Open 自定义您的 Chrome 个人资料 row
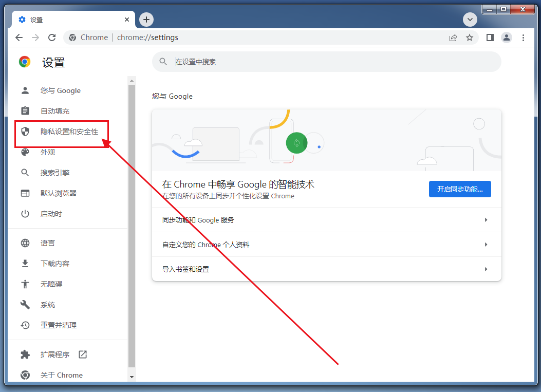 point(326,245)
